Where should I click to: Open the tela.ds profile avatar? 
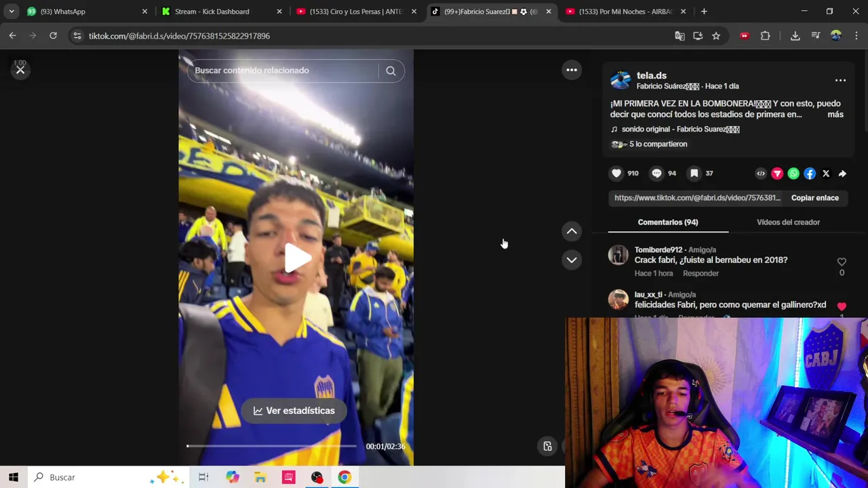(620, 80)
